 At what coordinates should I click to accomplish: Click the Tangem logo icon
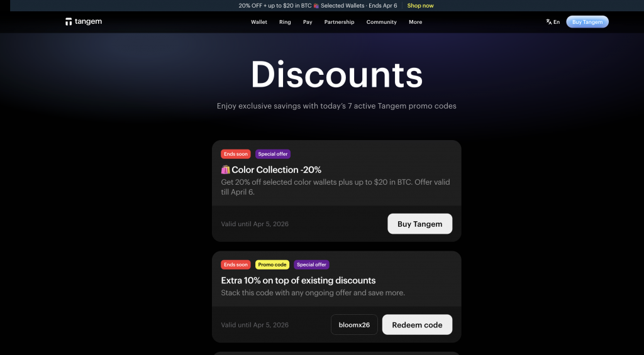point(69,22)
